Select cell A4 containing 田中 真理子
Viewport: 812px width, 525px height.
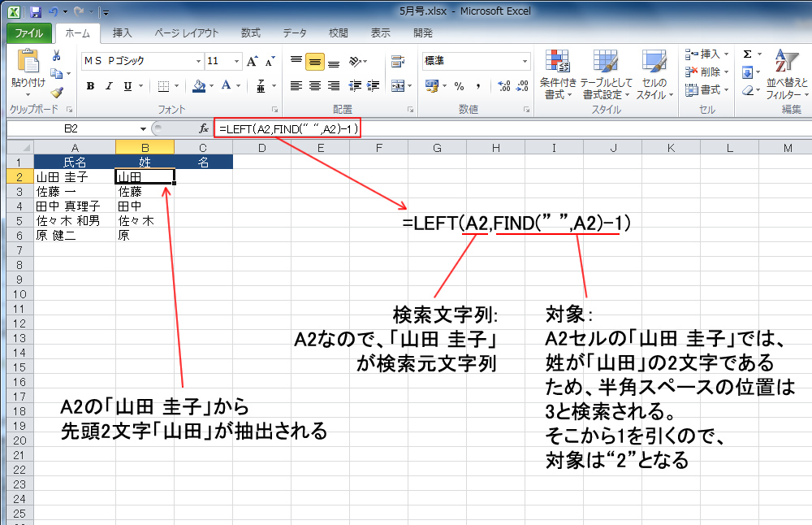click(75, 206)
